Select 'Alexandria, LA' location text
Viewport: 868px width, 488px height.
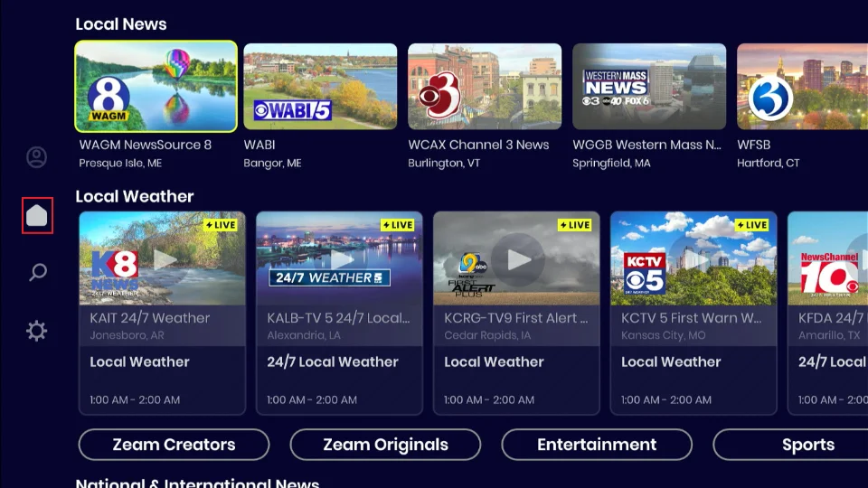click(304, 335)
